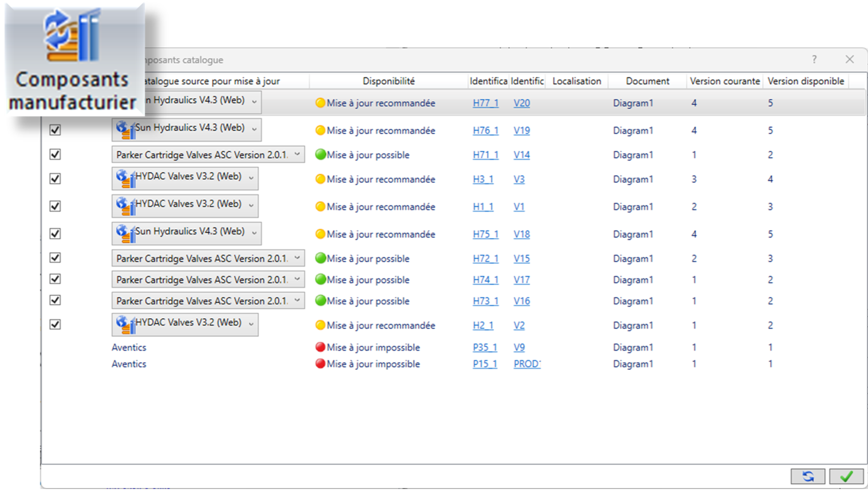
Task: Click the yellow status icon in the H76_1 row
Action: click(320, 131)
